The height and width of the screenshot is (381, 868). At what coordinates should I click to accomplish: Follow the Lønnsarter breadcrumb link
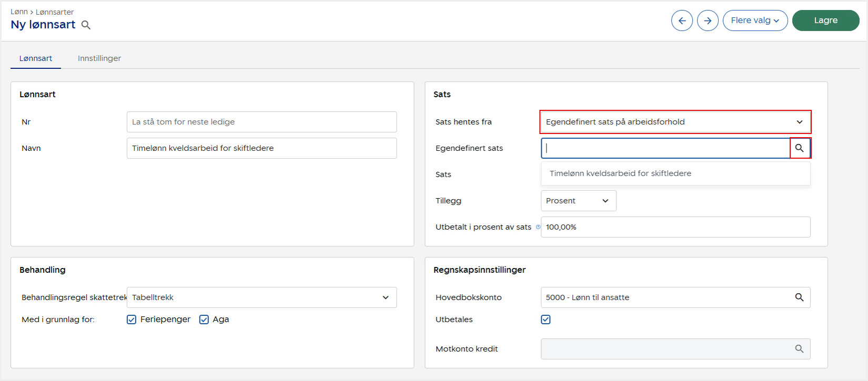[x=55, y=12]
